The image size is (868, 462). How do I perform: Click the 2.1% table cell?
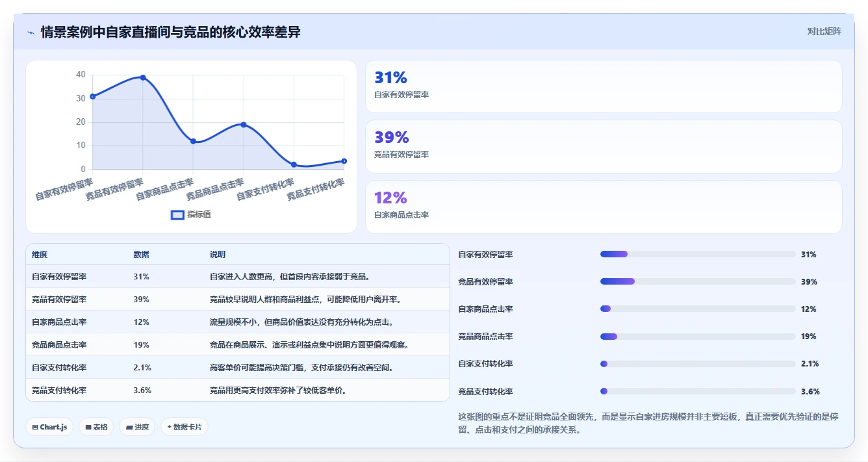coord(142,368)
